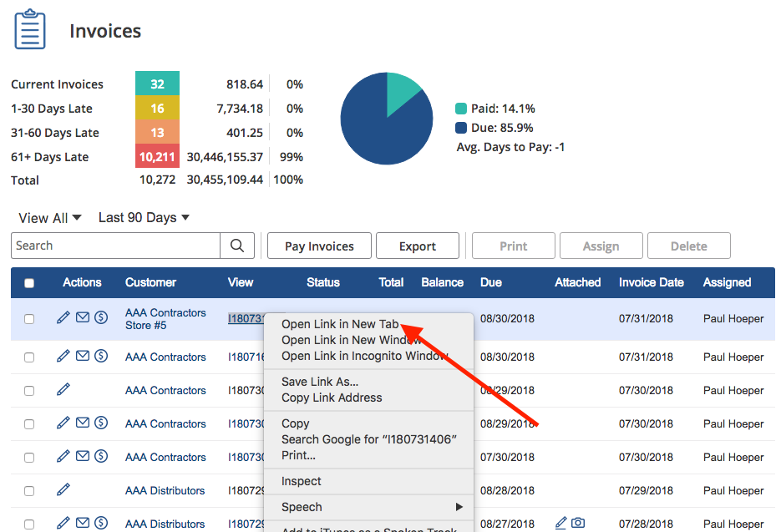Click the dollar payment icon in first row
781x532 pixels.
pyautogui.click(x=101, y=317)
